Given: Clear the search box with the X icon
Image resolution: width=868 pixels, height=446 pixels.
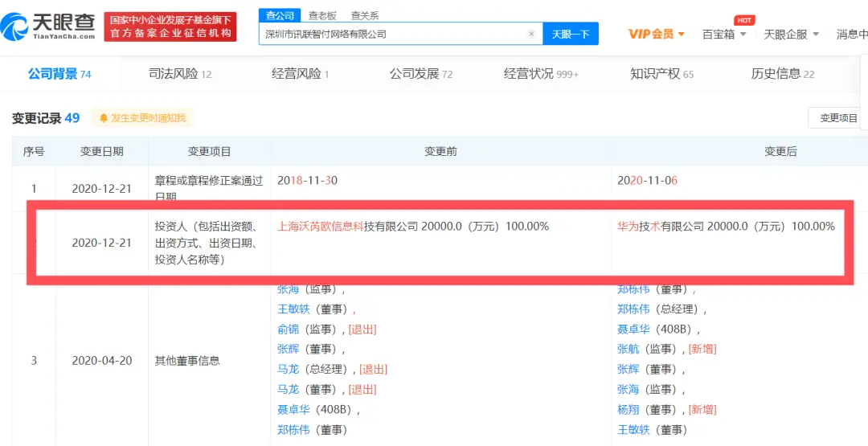Looking at the screenshot, I should point(531,34).
